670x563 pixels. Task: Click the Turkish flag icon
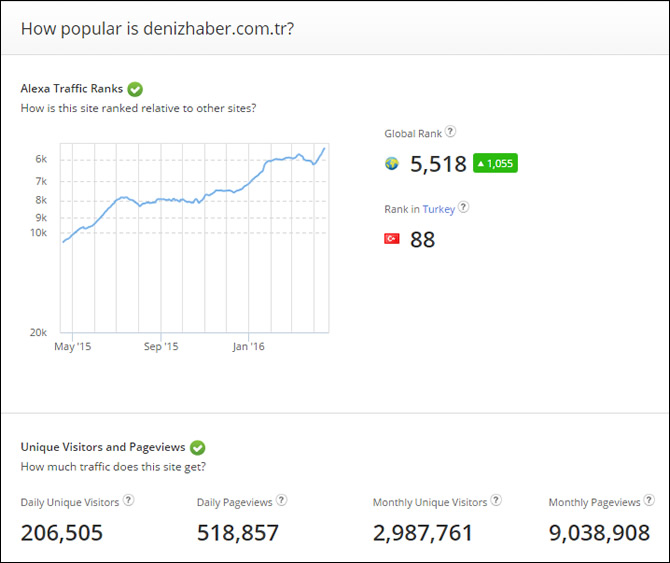(x=392, y=239)
